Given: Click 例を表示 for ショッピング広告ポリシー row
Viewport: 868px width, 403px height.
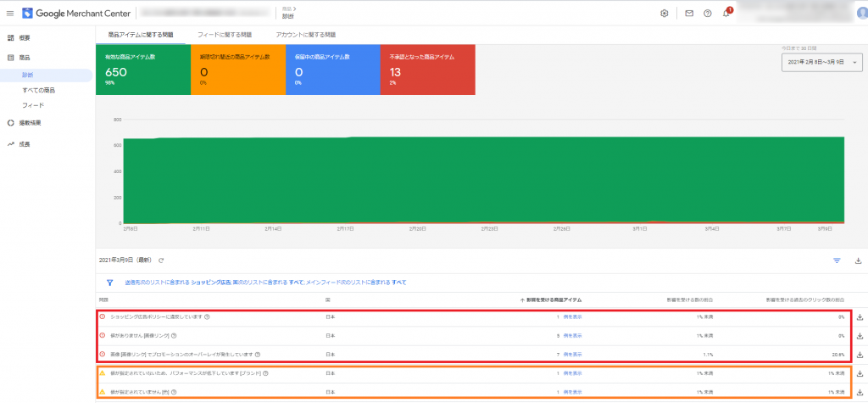Looking at the screenshot, I should (x=572, y=317).
